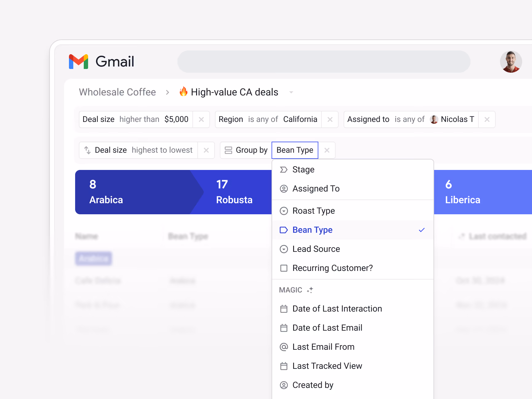This screenshot has height=399, width=532.
Task: Click the Group by rows icon
Action: click(x=228, y=150)
